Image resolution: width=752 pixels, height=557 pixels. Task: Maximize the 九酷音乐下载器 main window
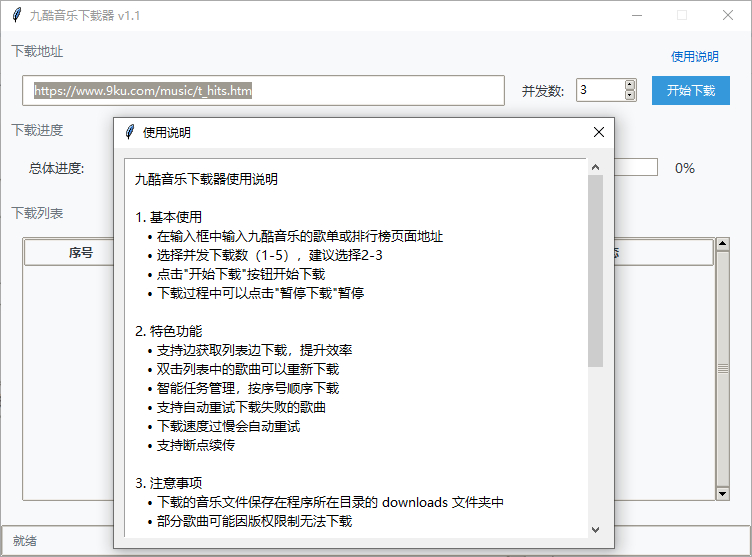682,15
